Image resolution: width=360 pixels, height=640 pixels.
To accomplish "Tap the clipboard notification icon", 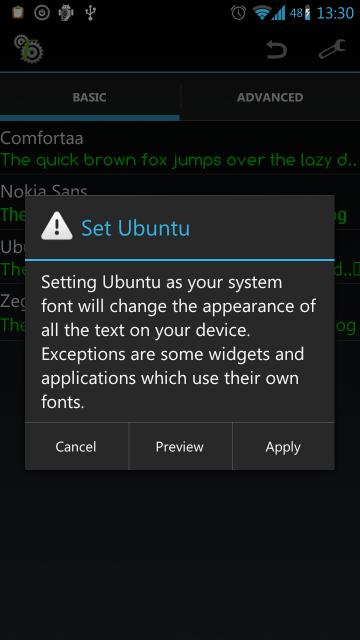I will (18, 13).
